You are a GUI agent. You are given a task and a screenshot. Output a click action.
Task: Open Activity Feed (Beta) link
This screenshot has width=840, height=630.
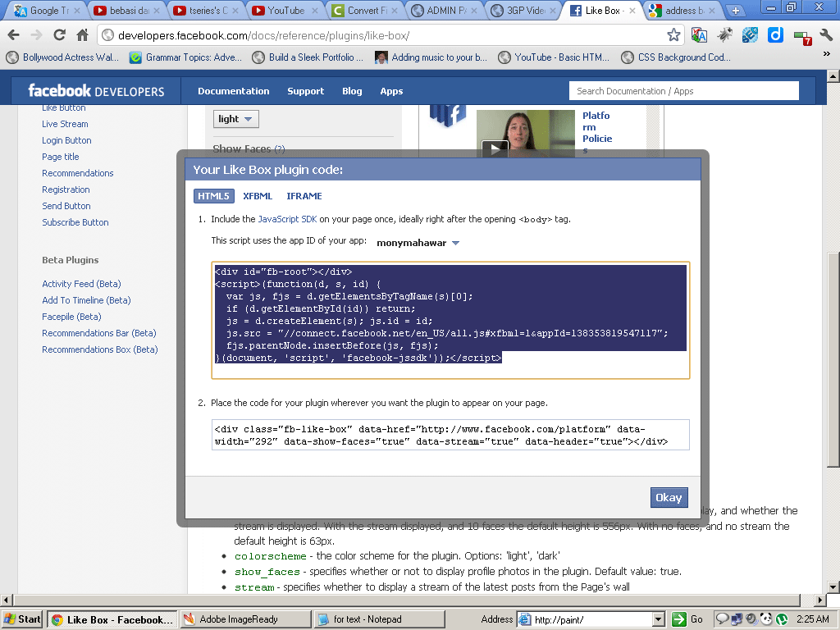coord(81,284)
